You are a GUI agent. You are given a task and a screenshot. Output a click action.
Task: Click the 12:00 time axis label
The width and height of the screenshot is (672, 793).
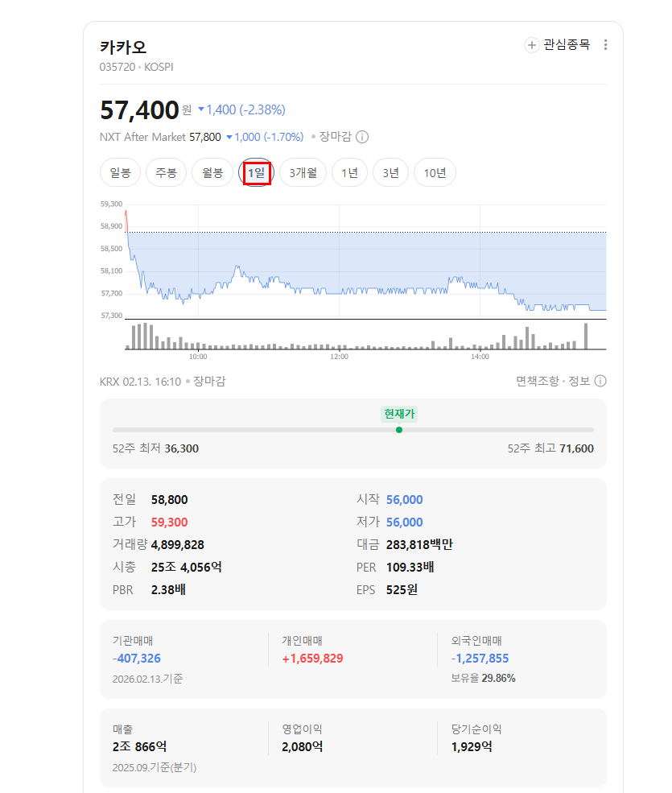340,357
